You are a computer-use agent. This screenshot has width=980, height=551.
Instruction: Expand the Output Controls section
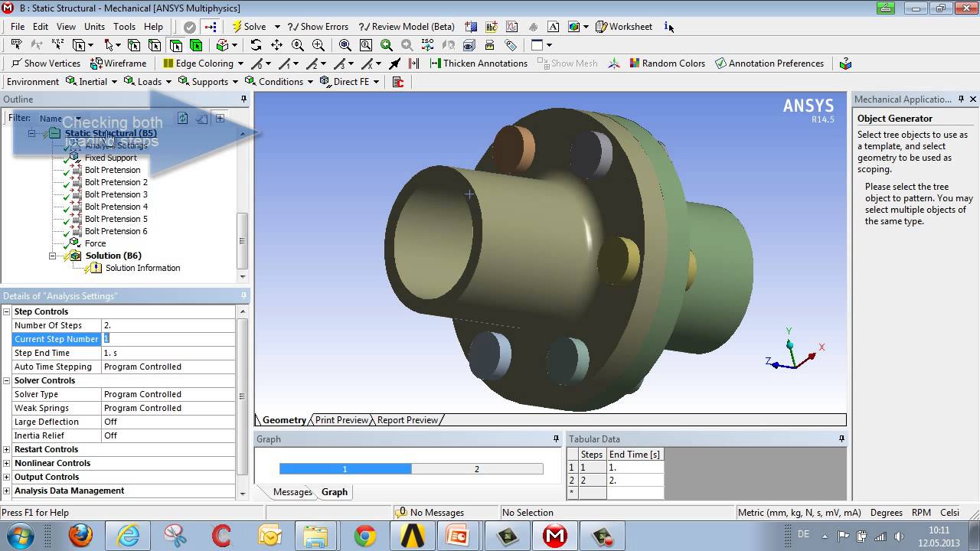pos(7,477)
